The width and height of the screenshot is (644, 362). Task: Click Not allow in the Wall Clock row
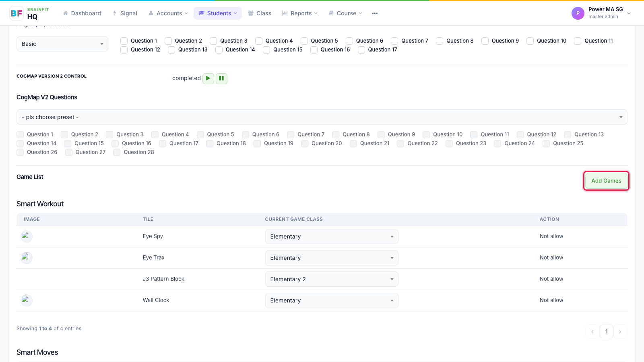tap(551, 300)
